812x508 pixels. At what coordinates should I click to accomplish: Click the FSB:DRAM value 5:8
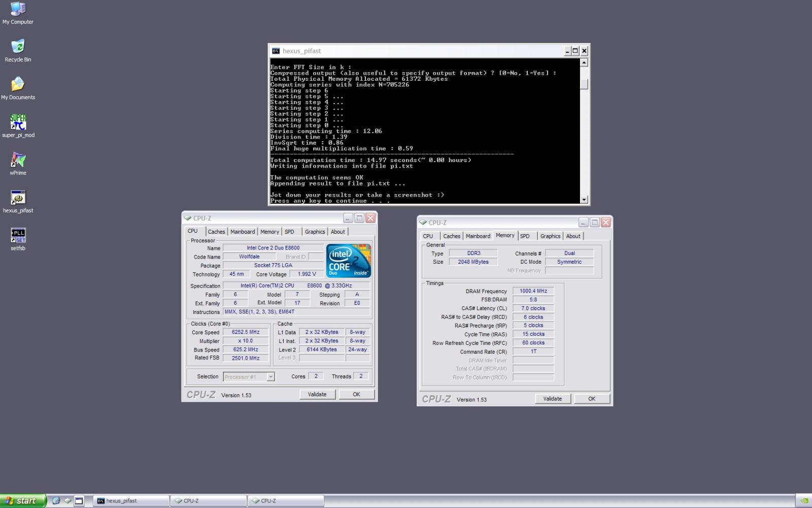click(x=533, y=300)
